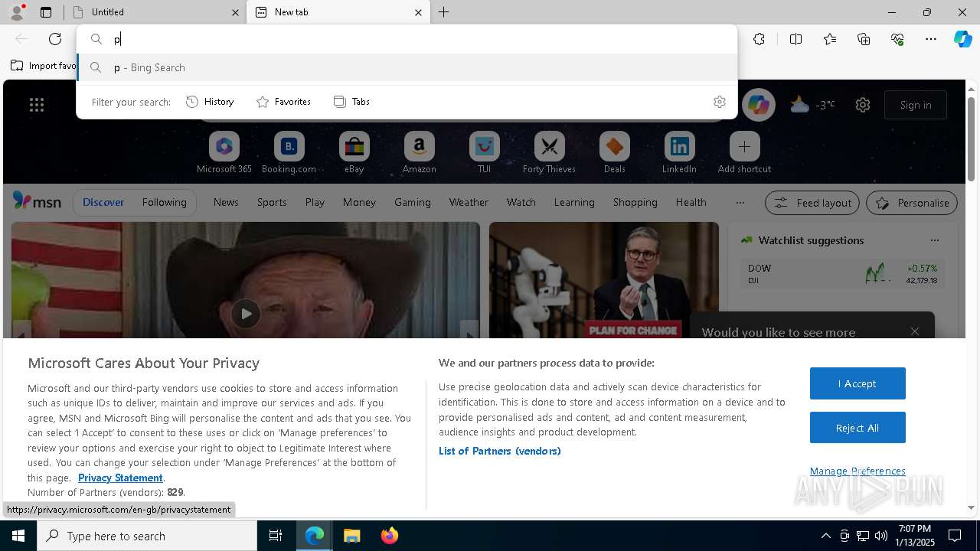Toggle Split screen icon
The width and height of the screenshot is (980, 551).
[x=795, y=39]
